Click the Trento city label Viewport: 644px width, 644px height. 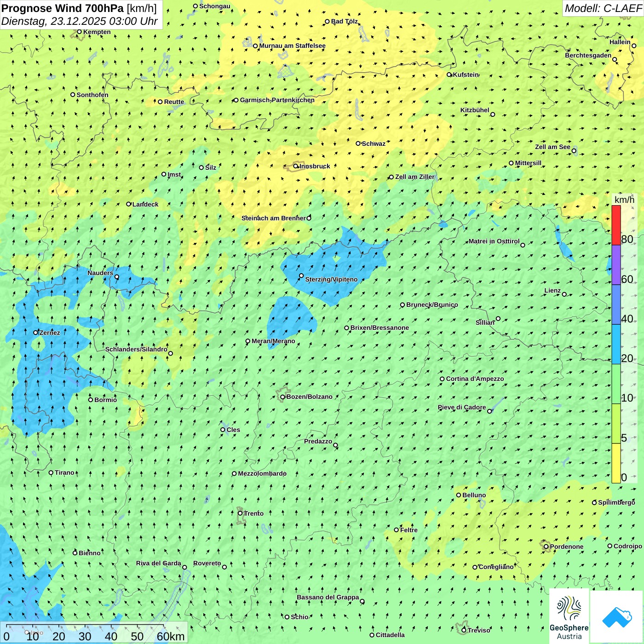[x=253, y=513]
